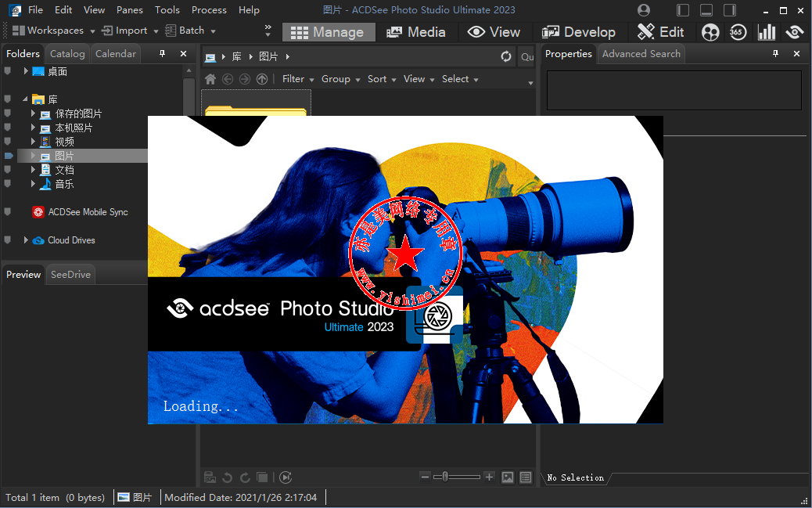Toggle easy-select marker for 视频

tap(7, 141)
